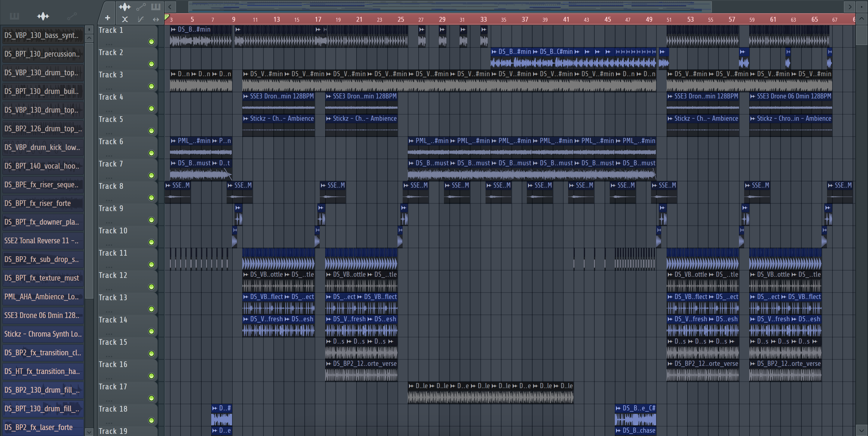Select DS_BPT_fx_riser_forte in the picker list

pos(43,203)
